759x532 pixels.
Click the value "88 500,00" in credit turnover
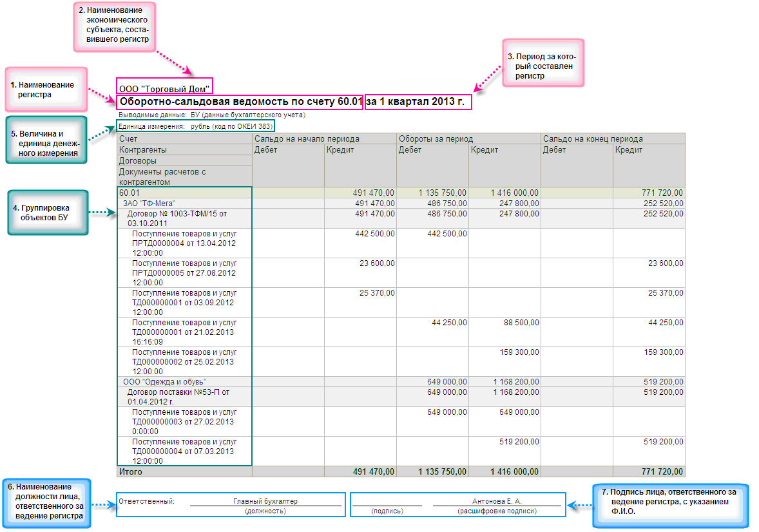[x=521, y=323]
